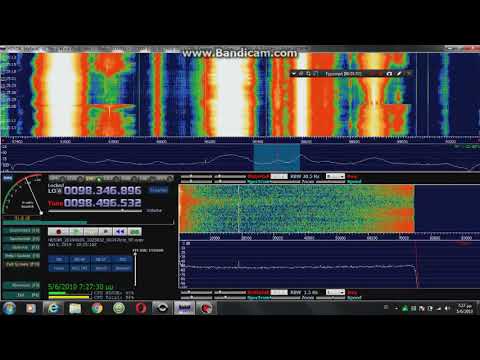This screenshot has height=360, width=480.
Task: Click the lower Waterfall value field
Action: click(x=279, y=292)
